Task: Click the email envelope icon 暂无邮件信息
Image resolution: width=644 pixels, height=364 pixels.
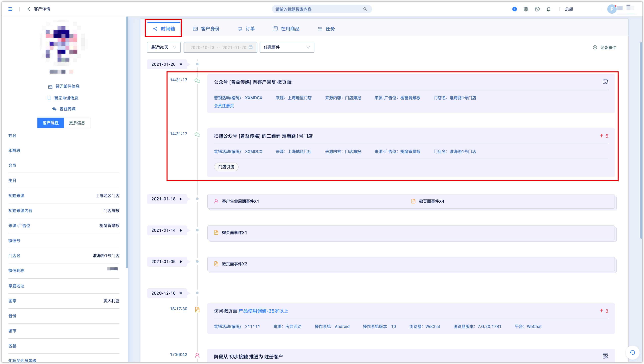Action: (x=50, y=87)
